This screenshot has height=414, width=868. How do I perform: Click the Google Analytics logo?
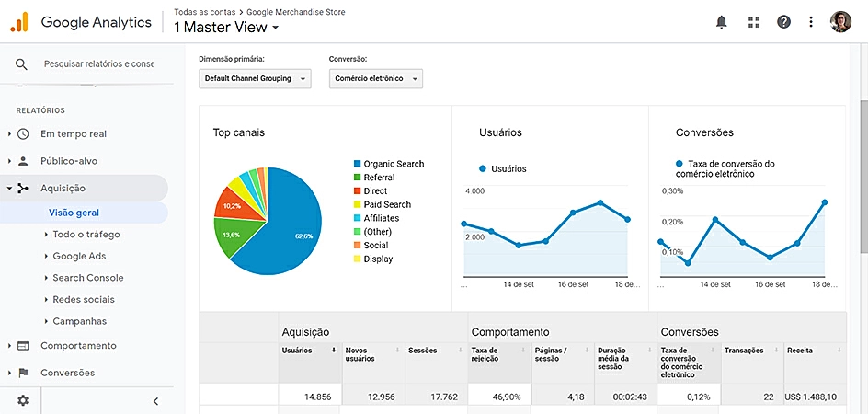pos(19,21)
